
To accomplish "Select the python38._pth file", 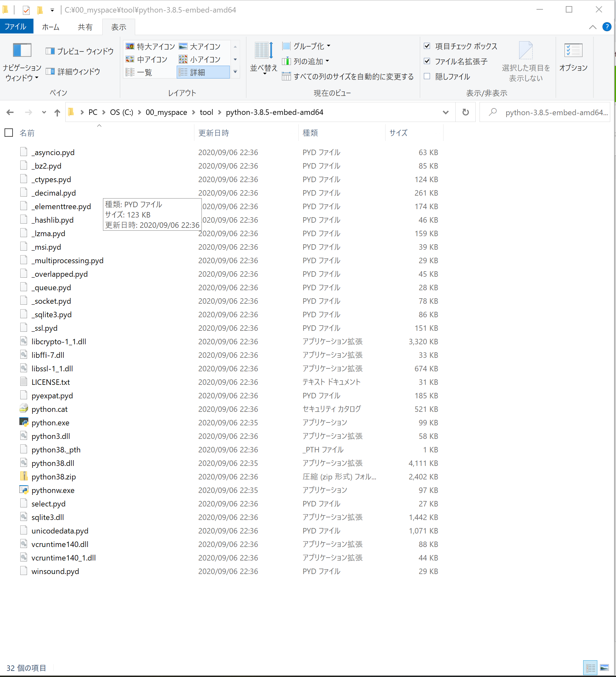I will coord(56,450).
